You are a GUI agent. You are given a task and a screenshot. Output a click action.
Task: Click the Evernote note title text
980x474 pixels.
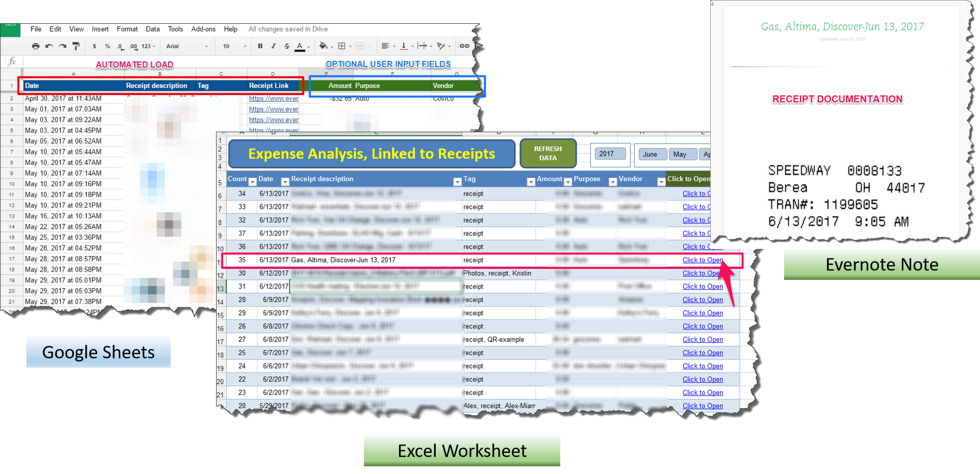843,27
